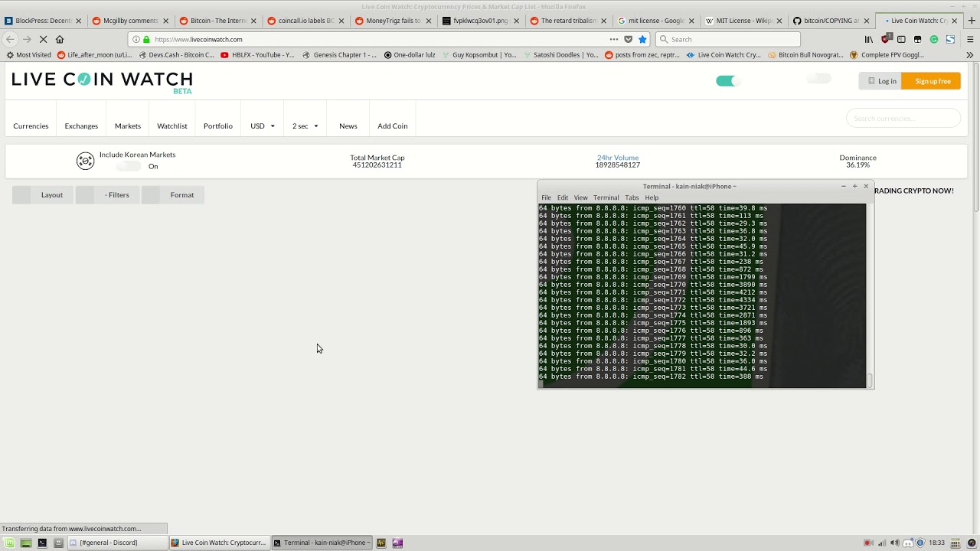Stop loading the page in Firefox
The height and width of the screenshot is (551, 980).
(x=44, y=39)
